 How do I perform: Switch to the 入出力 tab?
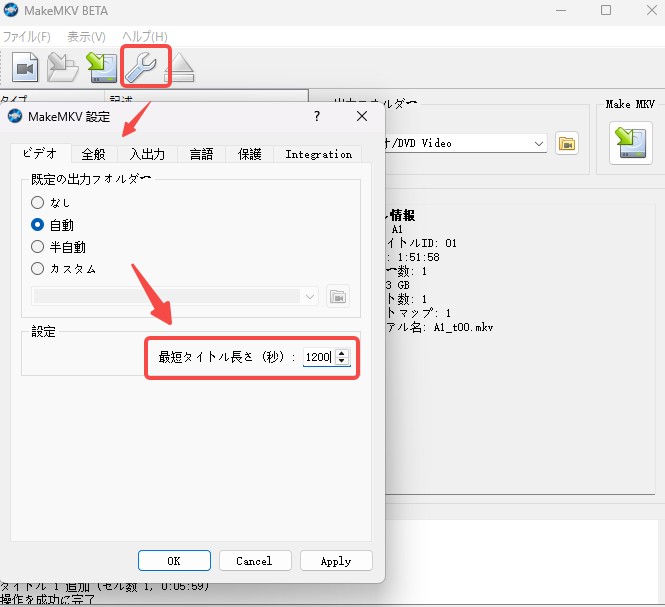147,154
